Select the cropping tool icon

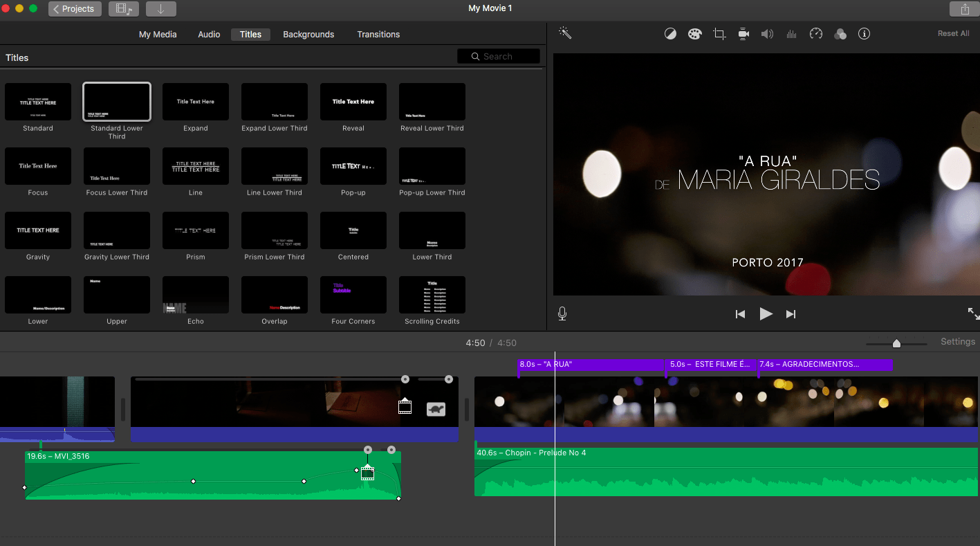(x=719, y=34)
